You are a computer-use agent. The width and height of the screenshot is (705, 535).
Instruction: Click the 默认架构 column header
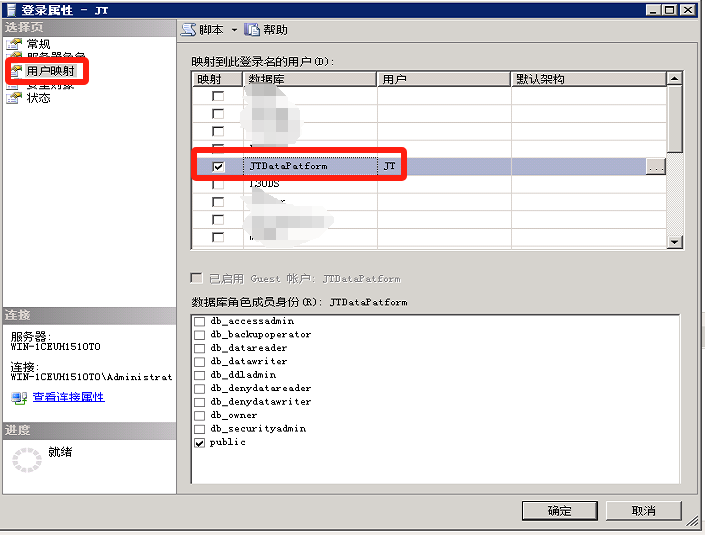tap(588, 78)
